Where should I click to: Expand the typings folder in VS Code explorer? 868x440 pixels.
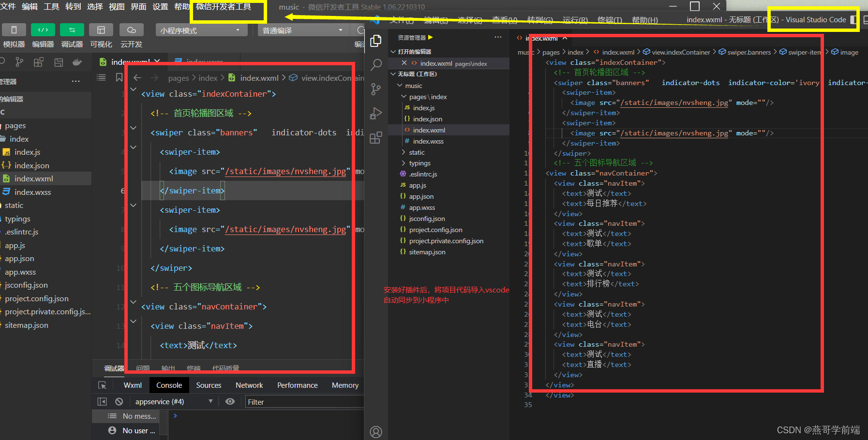[x=404, y=163]
